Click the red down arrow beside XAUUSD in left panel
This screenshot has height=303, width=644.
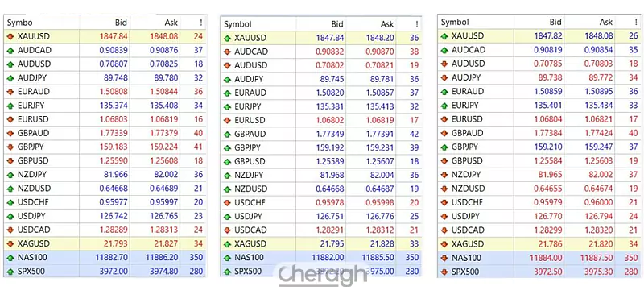pos(10,36)
